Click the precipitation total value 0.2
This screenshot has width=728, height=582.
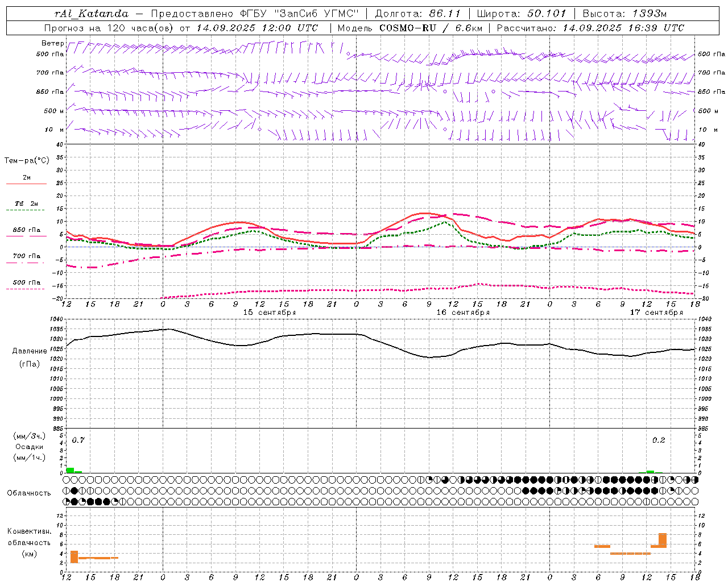(659, 440)
